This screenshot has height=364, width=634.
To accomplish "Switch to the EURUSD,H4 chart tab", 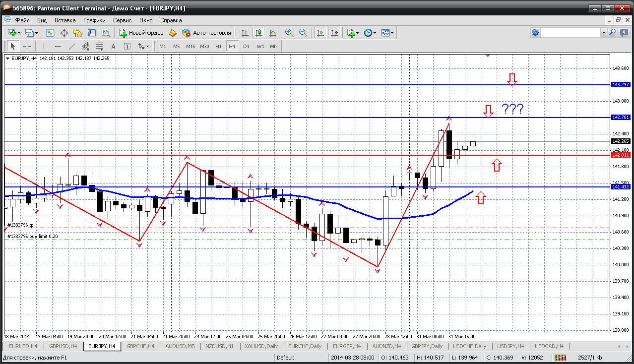I will tap(23, 346).
